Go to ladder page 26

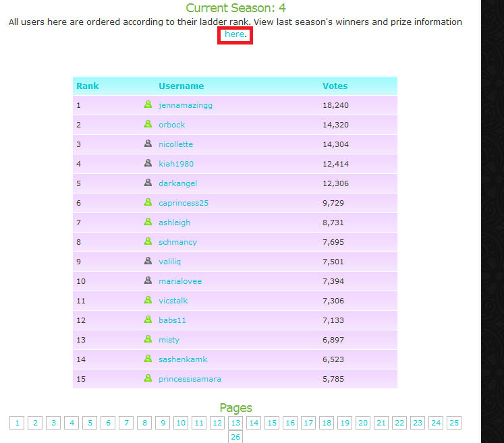235,436
